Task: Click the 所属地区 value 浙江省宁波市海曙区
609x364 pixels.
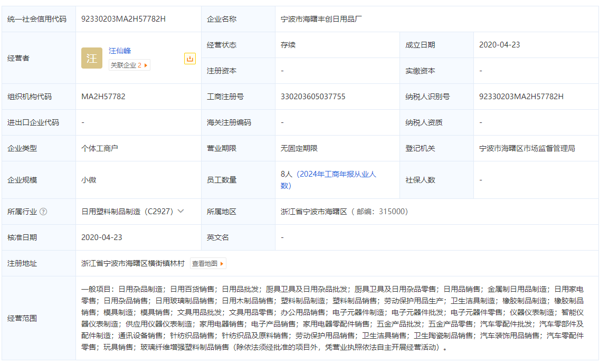Action: pyautogui.click(x=313, y=212)
